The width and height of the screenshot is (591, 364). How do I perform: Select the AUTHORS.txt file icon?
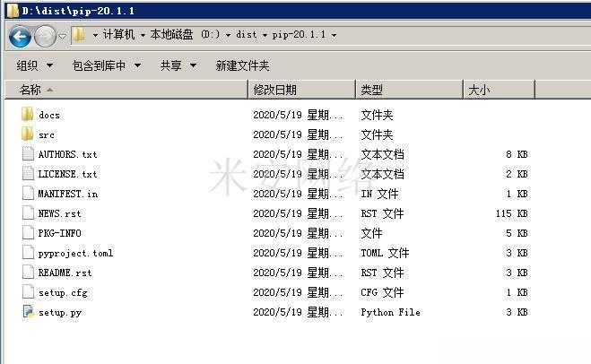coord(28,153)
